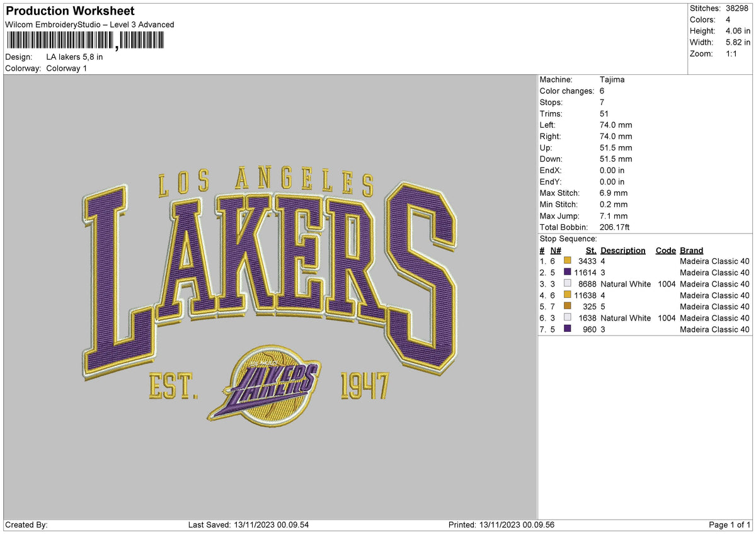Click 'Madeira Classic 40' in stop row 7
The image size is (756, 534).
point(715,329)
